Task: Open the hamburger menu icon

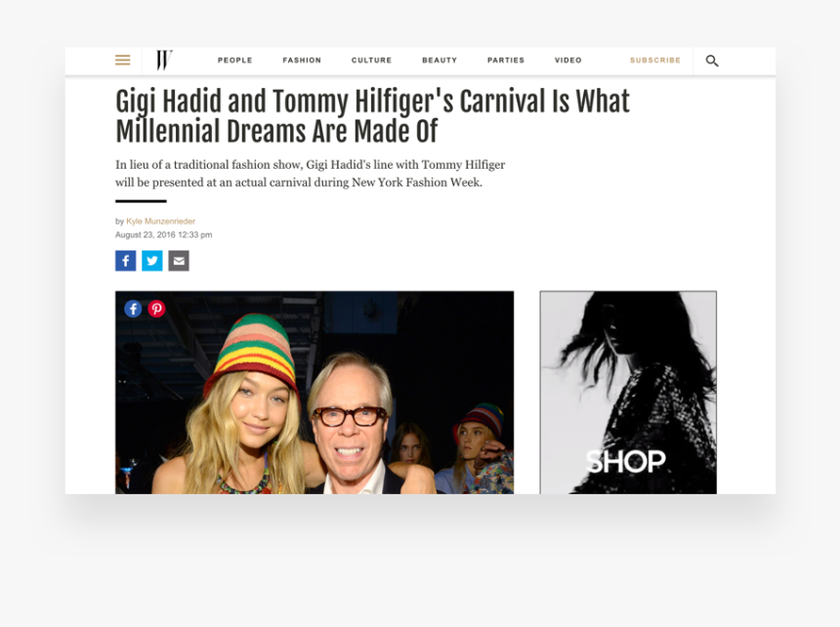Action: 123,60
